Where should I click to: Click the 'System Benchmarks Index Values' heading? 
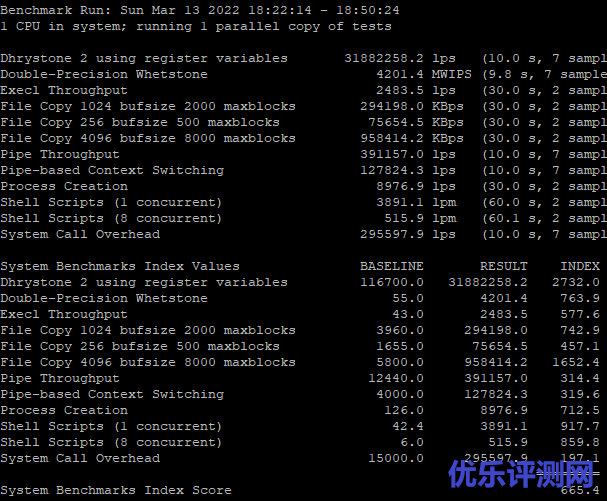tap(120, 266)
